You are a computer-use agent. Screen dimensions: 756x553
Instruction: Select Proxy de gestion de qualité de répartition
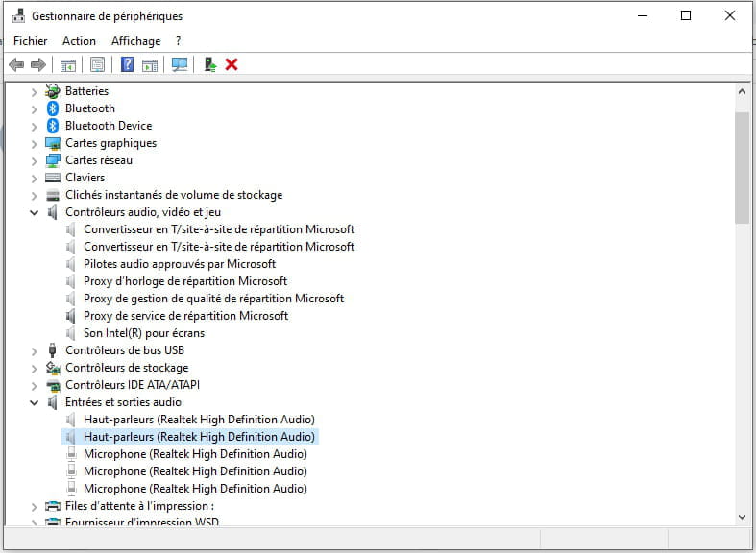point(213,299)
